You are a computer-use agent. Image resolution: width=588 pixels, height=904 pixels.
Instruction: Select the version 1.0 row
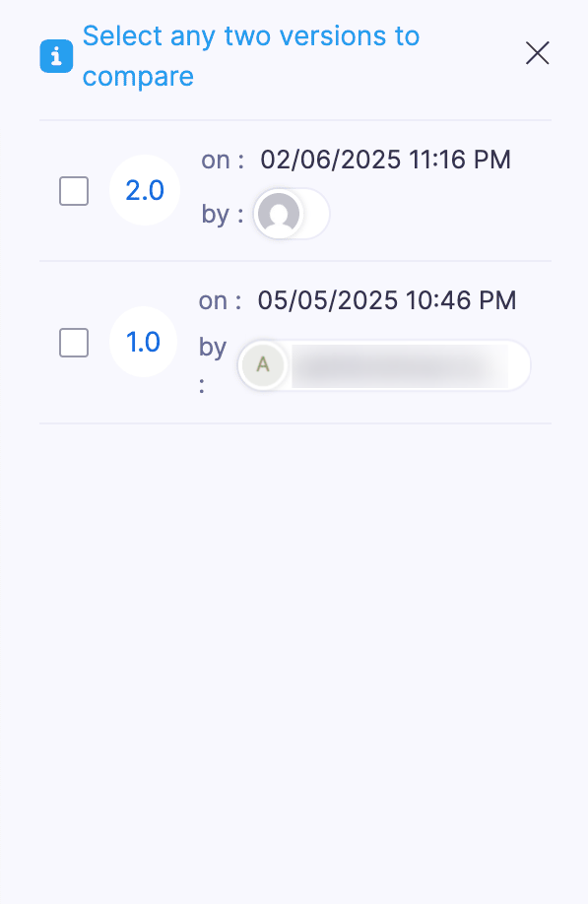[294, 342]
